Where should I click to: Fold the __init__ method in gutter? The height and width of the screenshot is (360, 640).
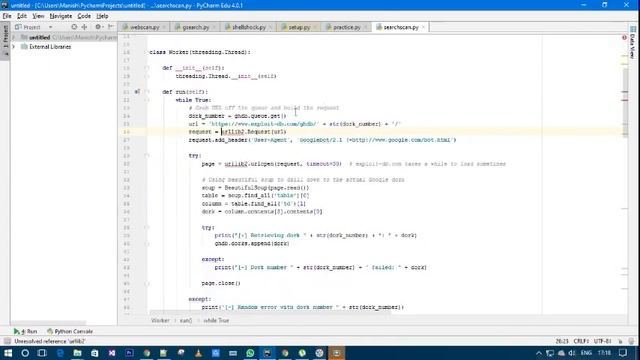[x=147, y=68]
